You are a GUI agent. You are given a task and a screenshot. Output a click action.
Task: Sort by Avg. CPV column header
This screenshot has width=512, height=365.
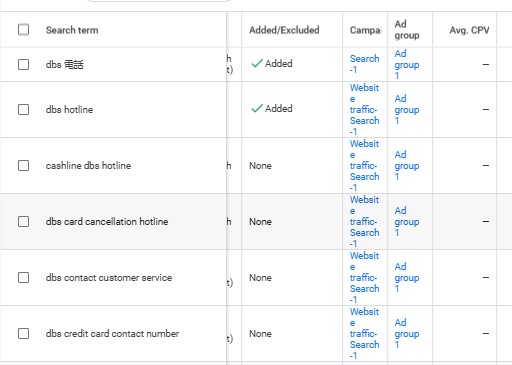click(x=469, y=30)
